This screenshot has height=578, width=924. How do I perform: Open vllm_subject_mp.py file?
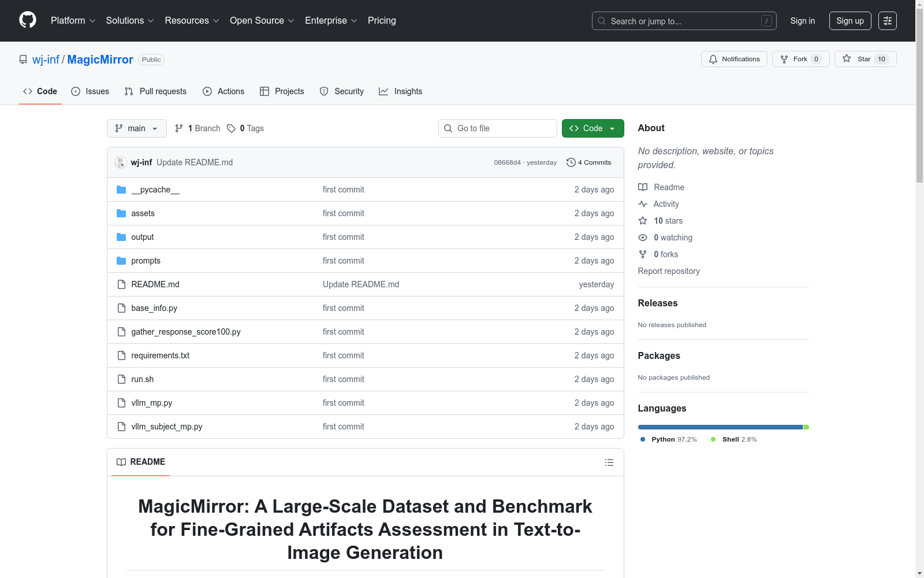(x=167, y=427)
